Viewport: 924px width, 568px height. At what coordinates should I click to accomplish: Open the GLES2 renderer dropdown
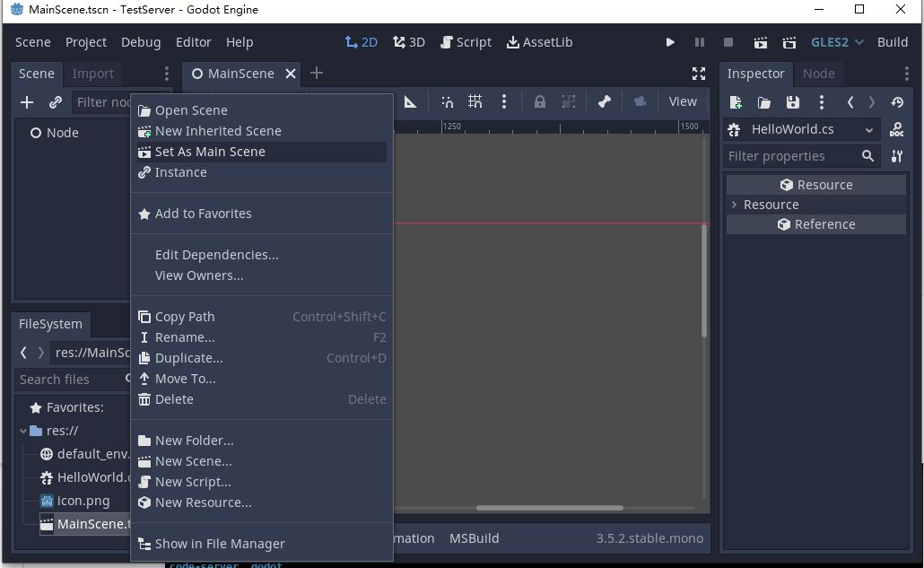point(837,42)
